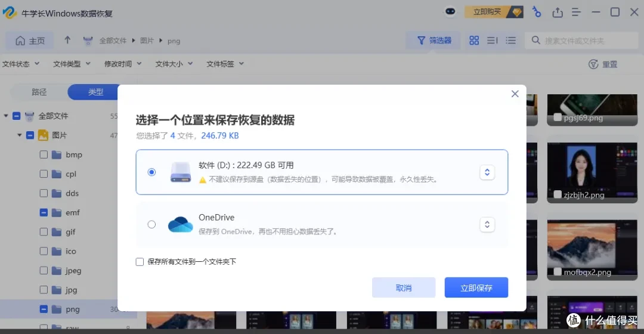Click 立即保存 save now button
The height and width of the screenshot is (334, 644).
[x=476, y=287]
